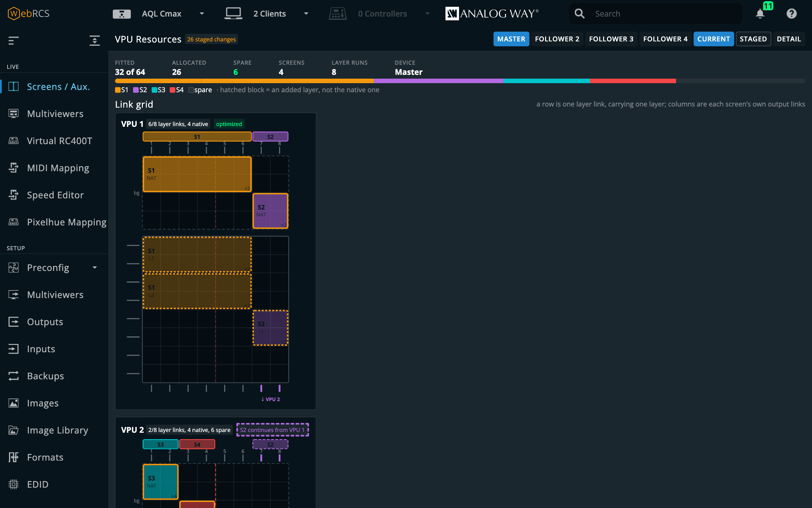Select the S1 NAT block in VPU 1
This screenshot has height=508, width=812.
coord(197,174)
